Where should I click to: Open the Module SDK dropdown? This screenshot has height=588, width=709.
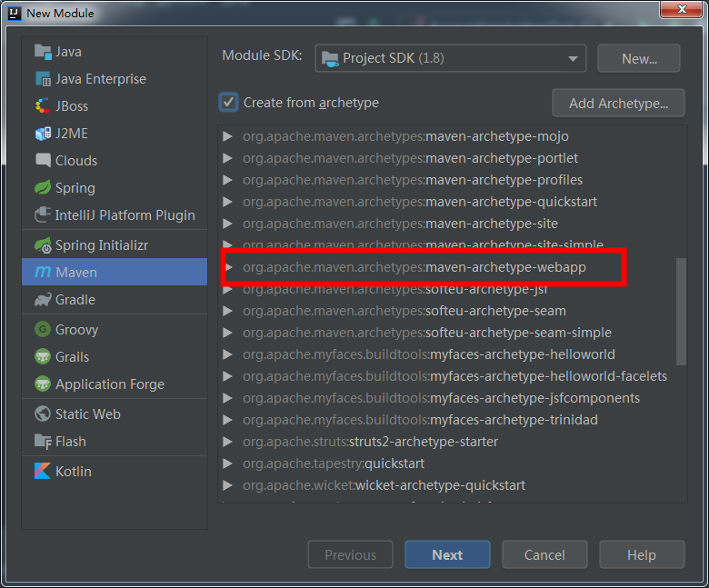450,58
